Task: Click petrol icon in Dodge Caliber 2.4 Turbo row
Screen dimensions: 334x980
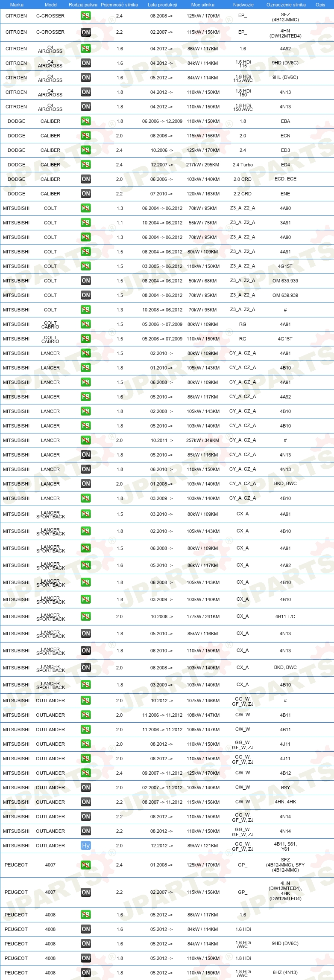Action: coord(86,165)
